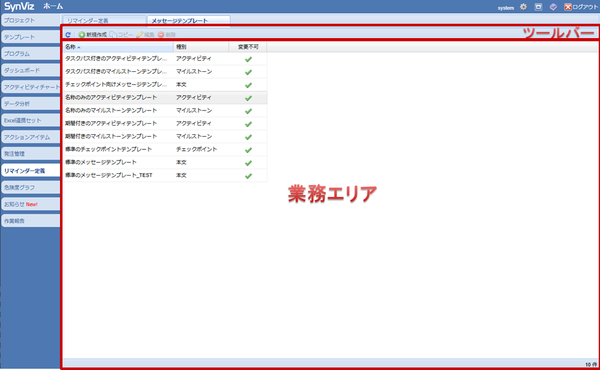
Task: Select row 名称のみのマイルストーンテンプレート
Action: [x=165, y=111]
